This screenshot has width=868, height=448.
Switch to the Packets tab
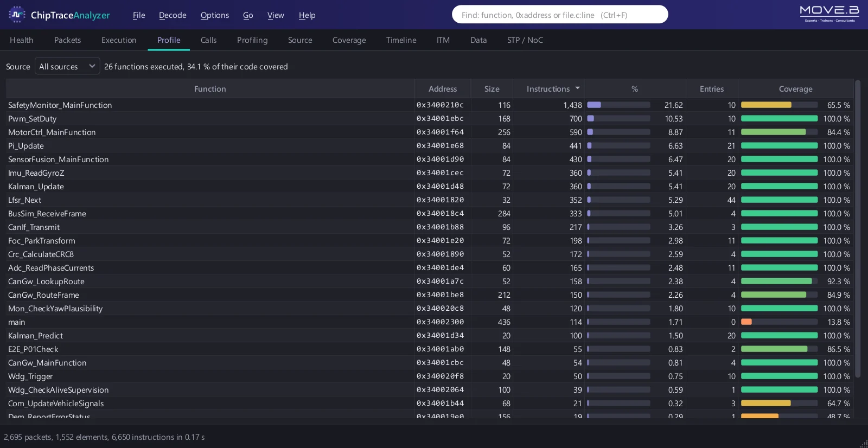click(x=68, y=40)
